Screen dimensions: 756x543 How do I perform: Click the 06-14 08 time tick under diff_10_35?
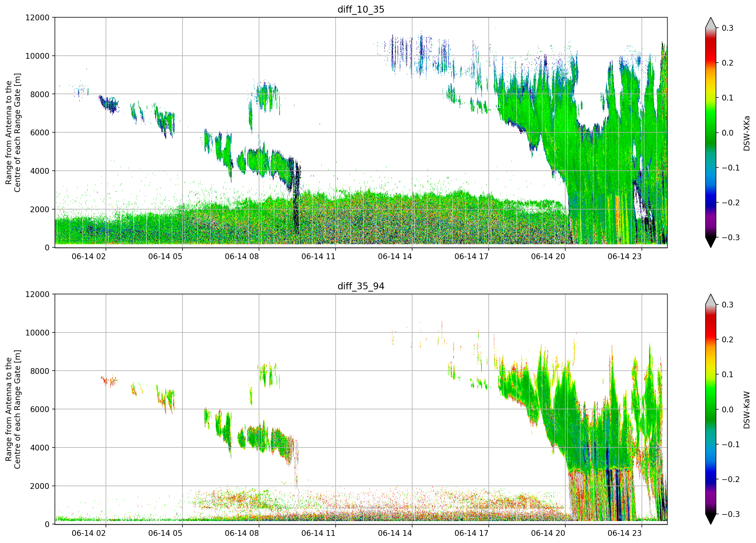click(242, 256)
